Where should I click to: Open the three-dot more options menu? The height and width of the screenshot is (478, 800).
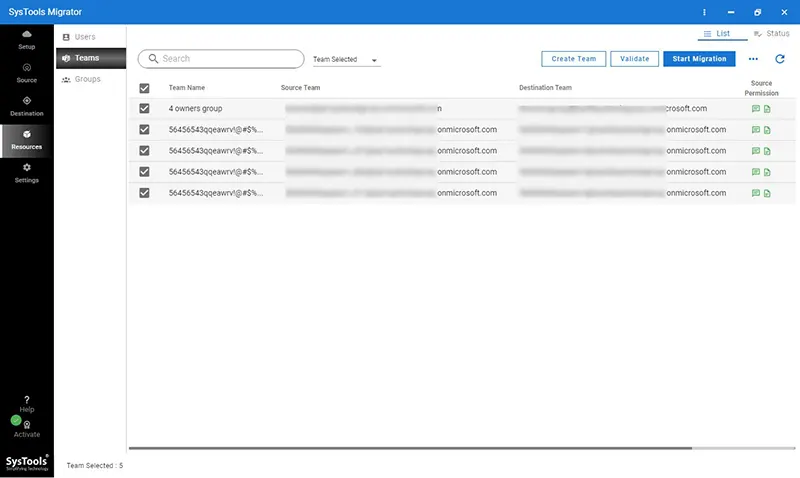point(753,59)
